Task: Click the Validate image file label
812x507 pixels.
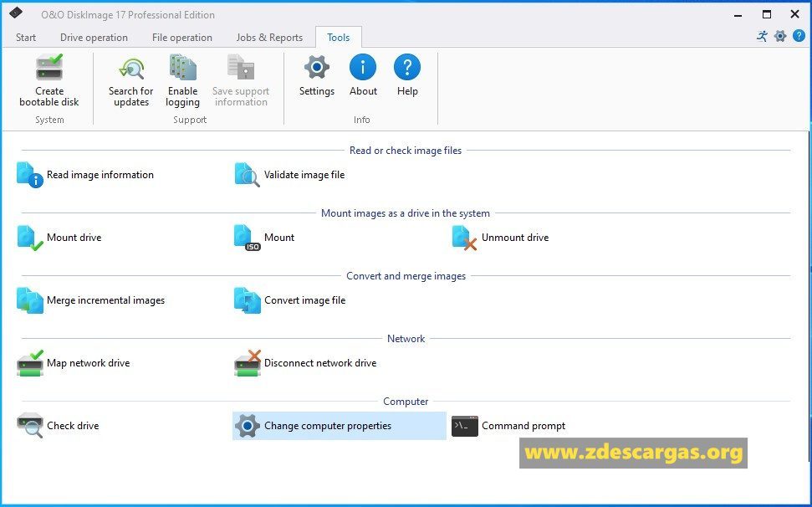Action: click(304, 175)
